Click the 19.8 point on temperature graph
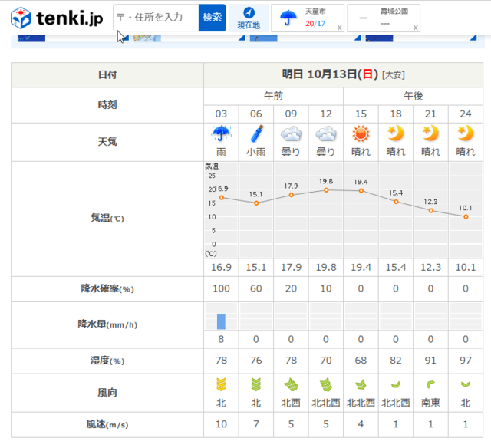The height and width of the screenshot is (448, 491). 326,190
